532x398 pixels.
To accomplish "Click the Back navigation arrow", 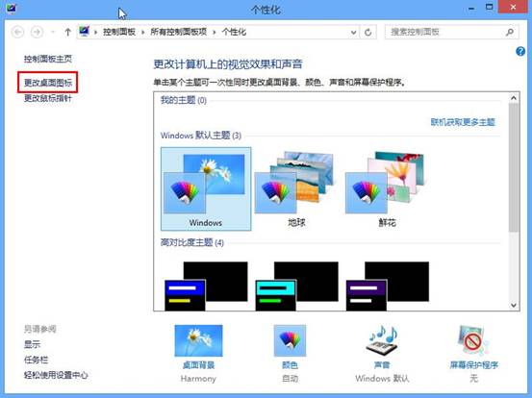I will (x=18, y=33).
